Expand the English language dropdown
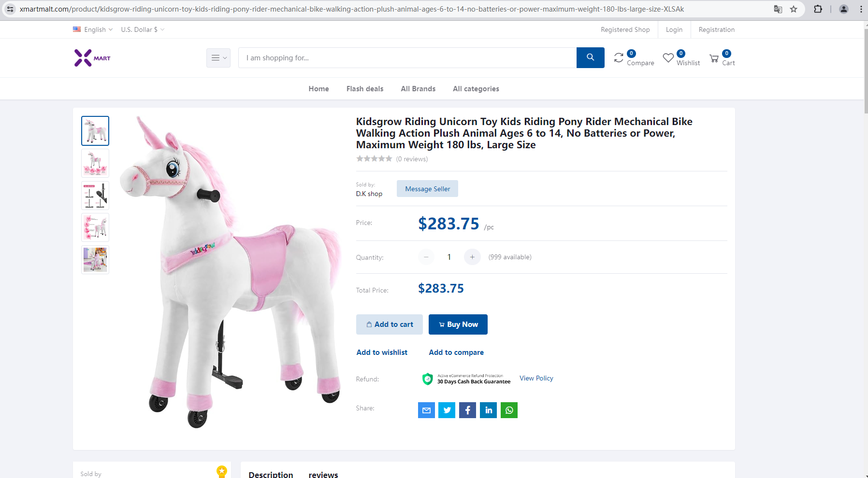 coord(93,29)
